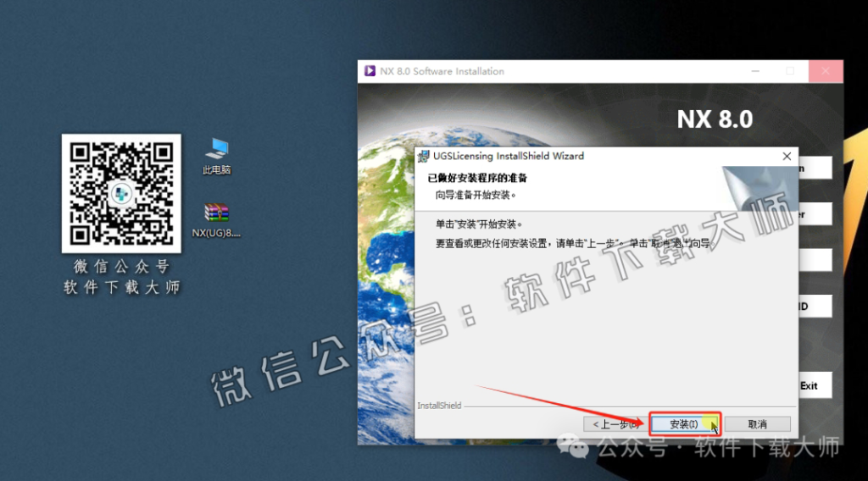
Task: Select the NX(UG)8 archive desktop icon
Action: (x=216, y=220)
